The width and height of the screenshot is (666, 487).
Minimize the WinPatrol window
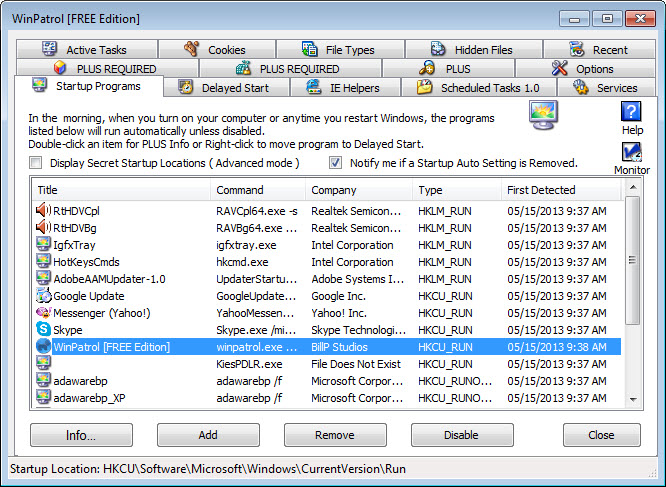tap(574, 19)
